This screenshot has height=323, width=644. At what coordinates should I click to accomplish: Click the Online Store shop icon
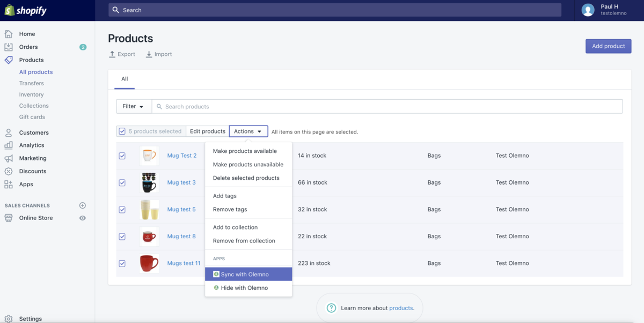(x=9, y=218)
